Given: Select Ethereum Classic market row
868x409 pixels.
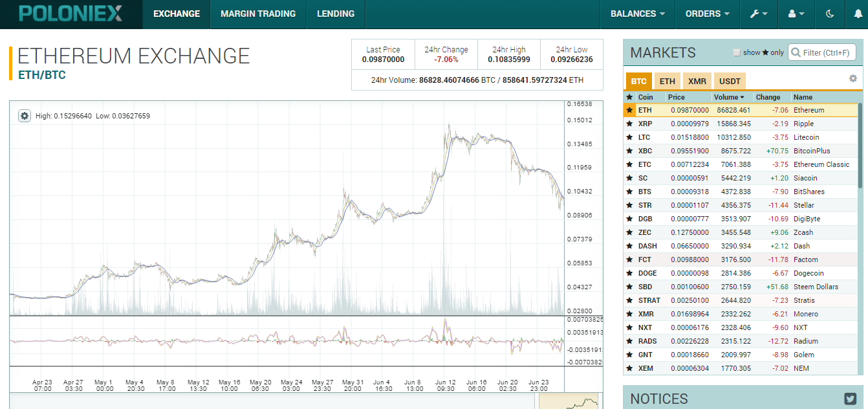Looking at the screenshot, I should click(x=741, y=164).
